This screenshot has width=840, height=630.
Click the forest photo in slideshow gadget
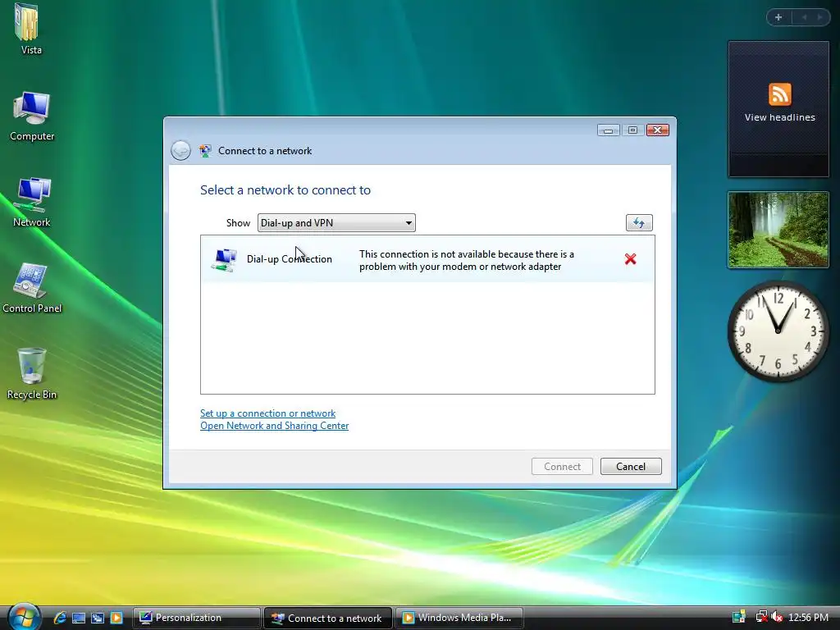(x=778, y=230)
